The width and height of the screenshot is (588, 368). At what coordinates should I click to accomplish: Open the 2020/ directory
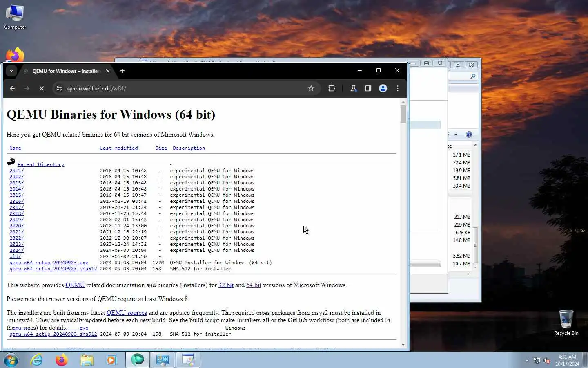(17, 226)
